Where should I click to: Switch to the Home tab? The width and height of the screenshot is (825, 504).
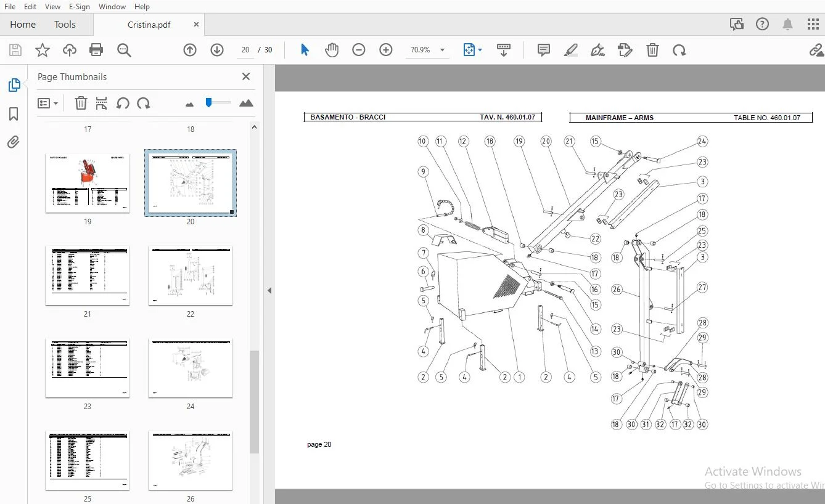23,25
